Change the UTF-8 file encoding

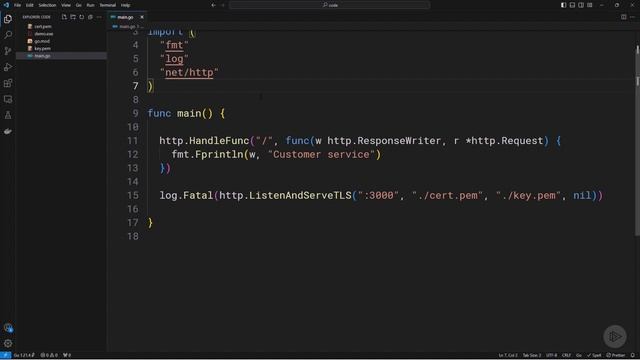point(551,356)
